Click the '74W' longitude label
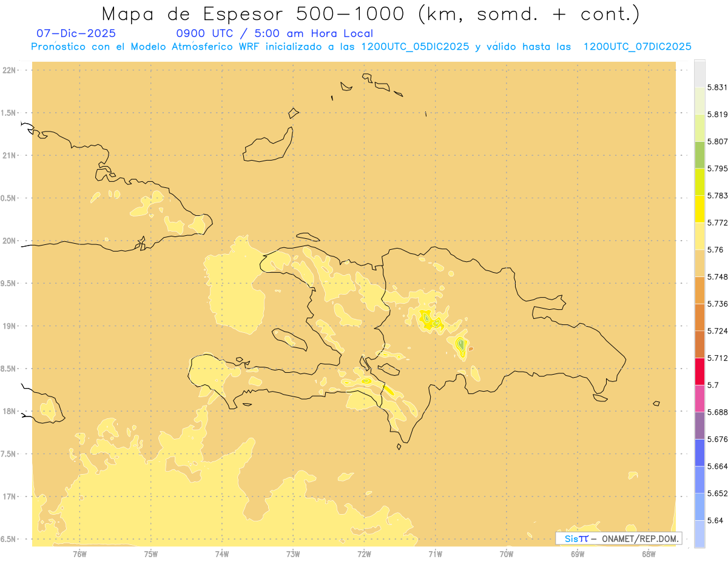Viewport: 728px width, 562px height. coord(222,554)
